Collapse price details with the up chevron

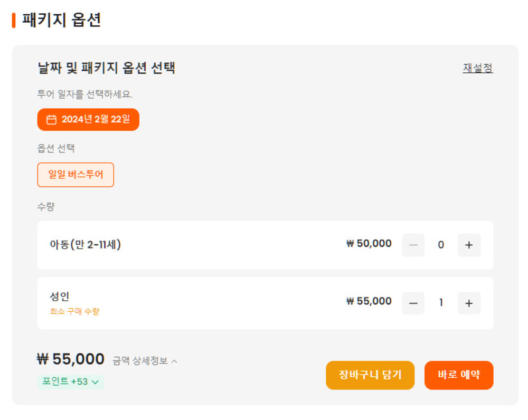pyautogui.click(x=175, y=361)
